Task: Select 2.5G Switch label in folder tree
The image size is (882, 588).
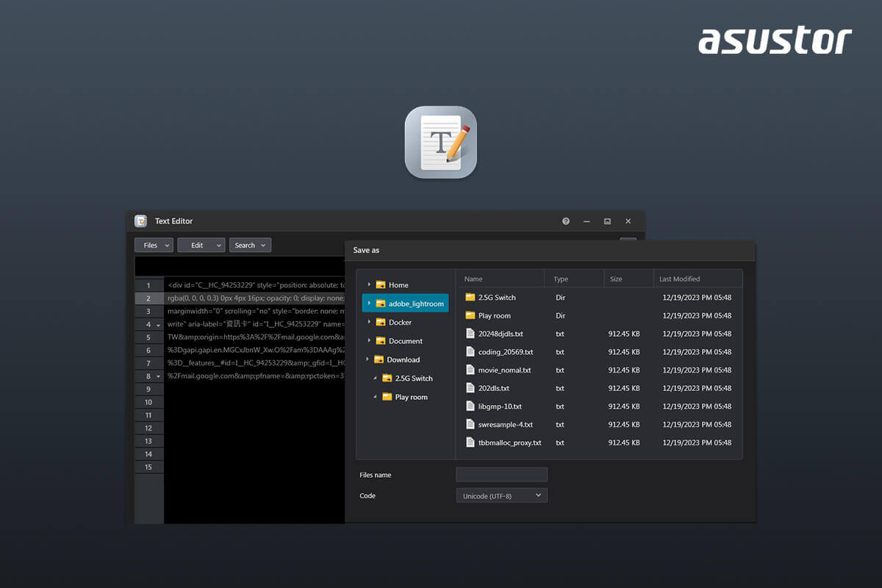Action: (x=414, y=379)
